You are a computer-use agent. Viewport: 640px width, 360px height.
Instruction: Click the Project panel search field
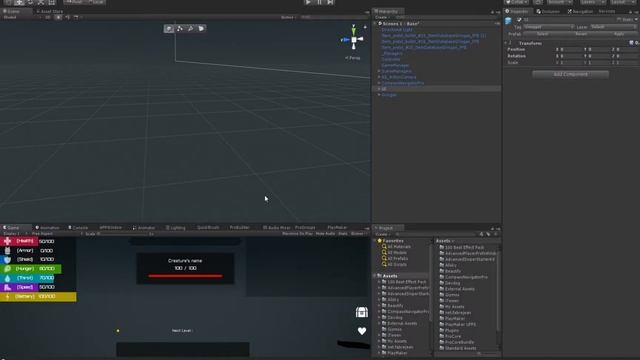[x=436, y=234]
